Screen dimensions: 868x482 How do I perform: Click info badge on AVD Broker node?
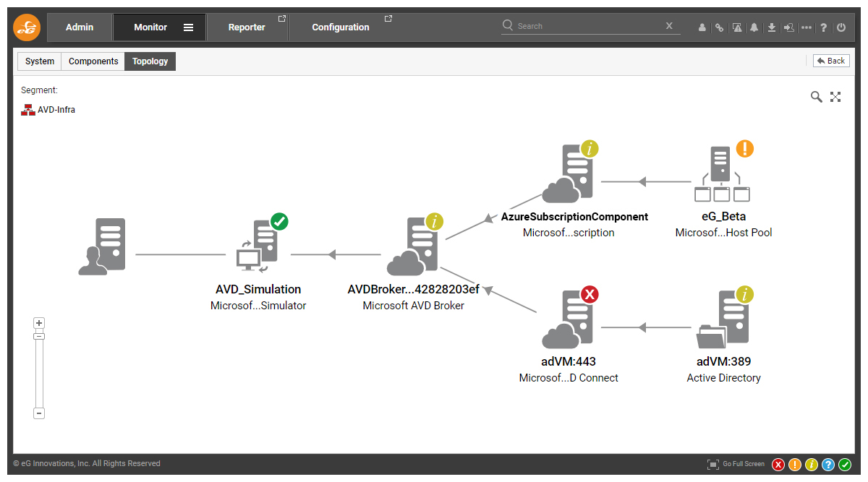[434, 221]
